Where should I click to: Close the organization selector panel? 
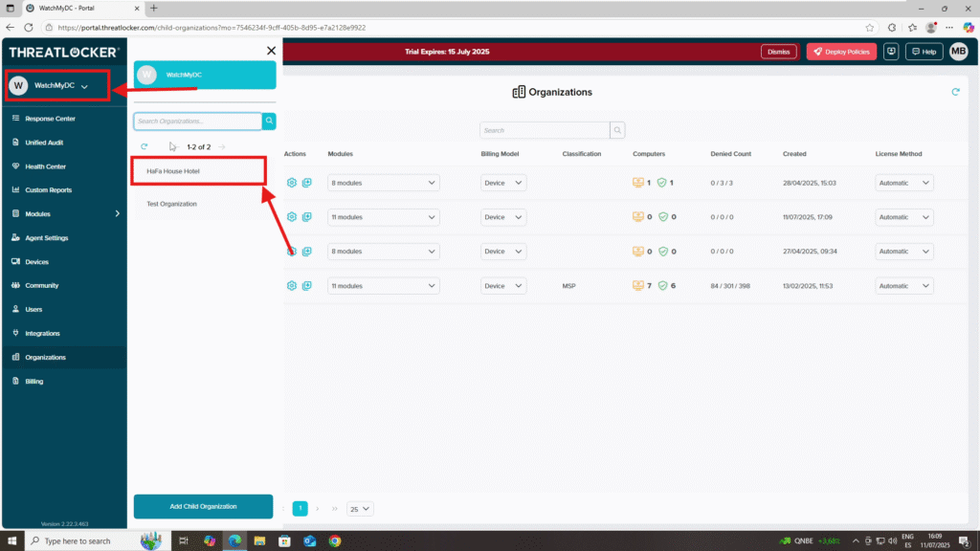pos(271,51)
